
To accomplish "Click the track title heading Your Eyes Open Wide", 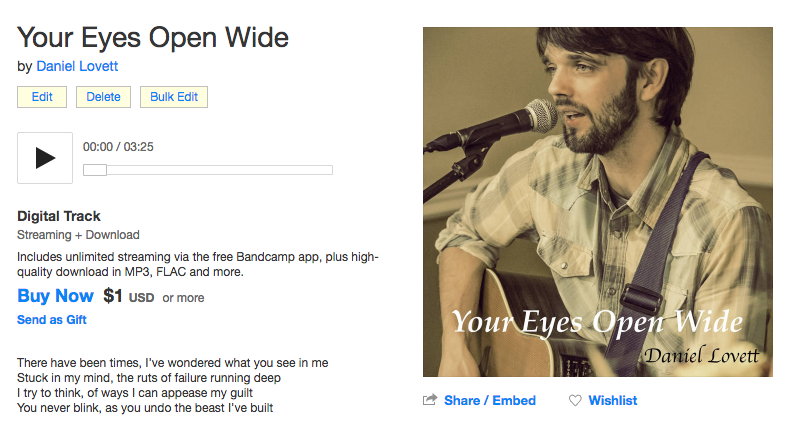I will [x=153, y=38].
